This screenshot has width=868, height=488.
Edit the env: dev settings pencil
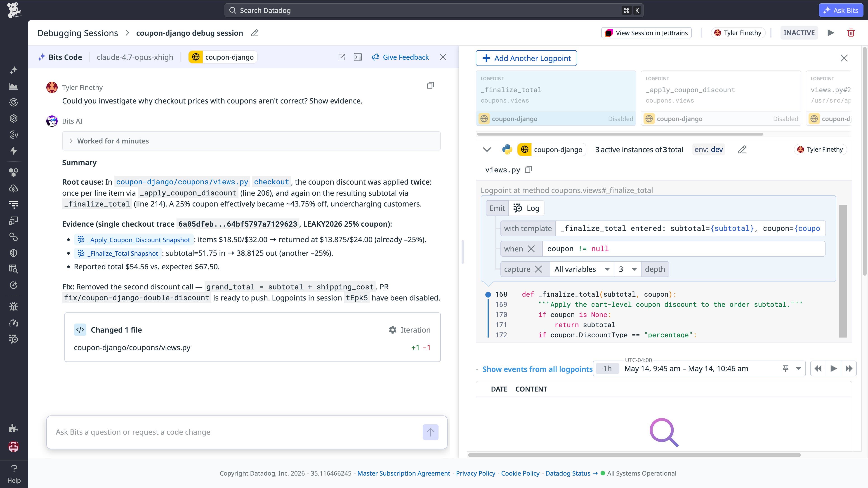[742, 150]
